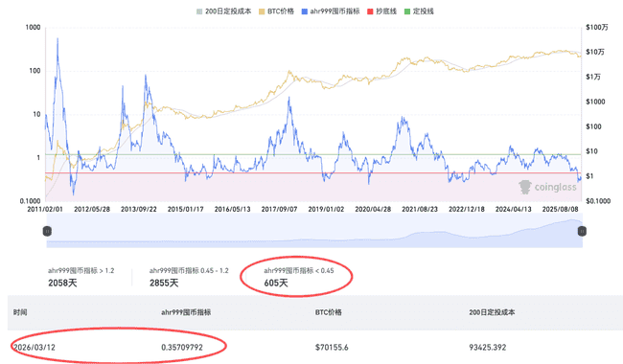Viewport: 623px width, 364px height.
Task: Click the 2011/02/01 x-axis date label
Action: pyautogui.click(x=45, y=209)
